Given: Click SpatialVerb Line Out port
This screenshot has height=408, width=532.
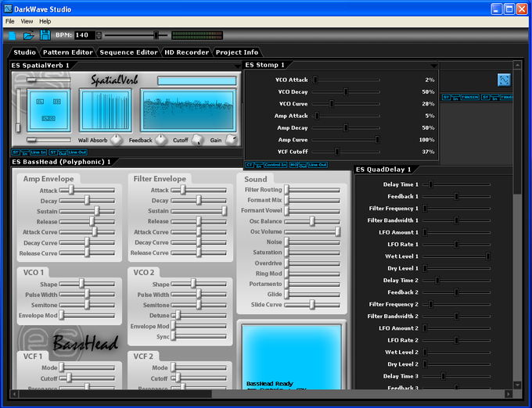Looking at the screenshot, I should (77, 152).
